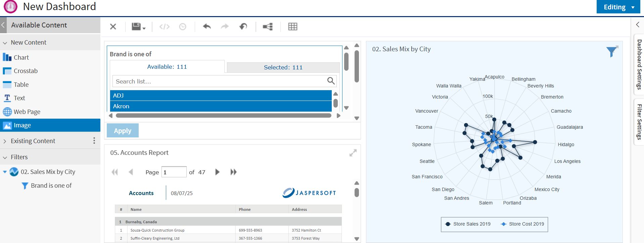Click the filter funnel on Sales Mix chart
The height and width of the screenshot is (243, 644).
tap(612, 52)
